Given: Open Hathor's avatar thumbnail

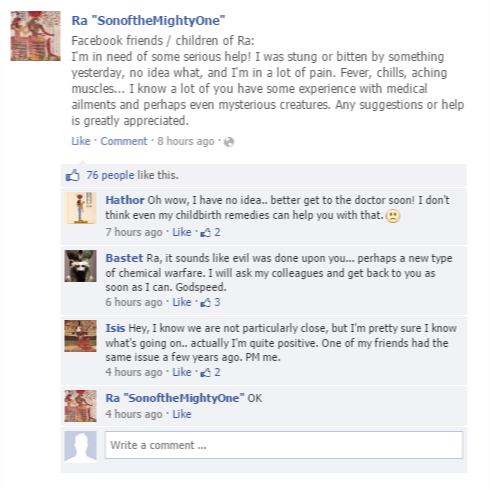Looking at the screenshot, I should click(x=80, y=208).
